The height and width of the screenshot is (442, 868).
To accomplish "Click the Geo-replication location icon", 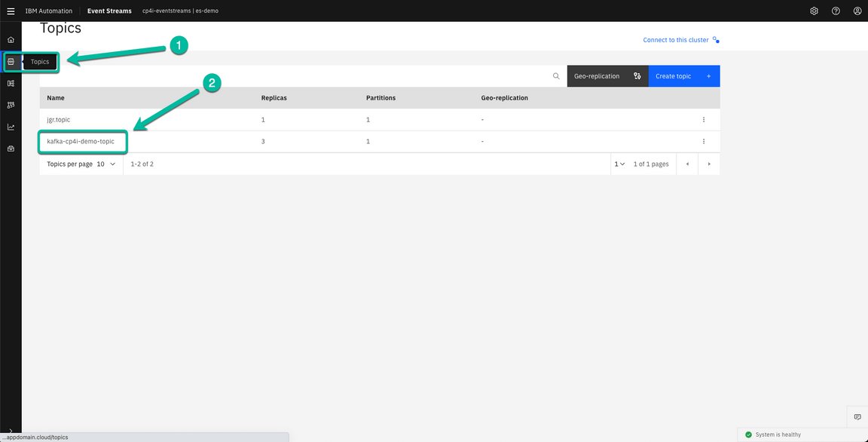I will 637,75.
